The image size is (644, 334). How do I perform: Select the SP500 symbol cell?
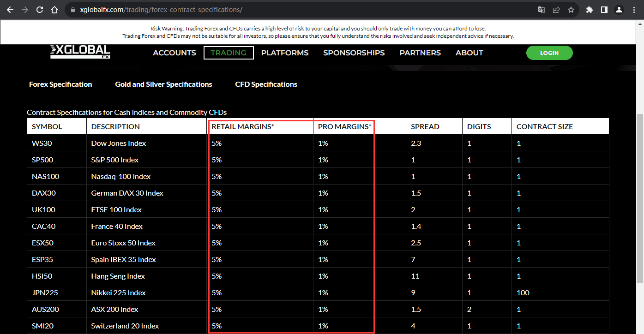point(57,160)
